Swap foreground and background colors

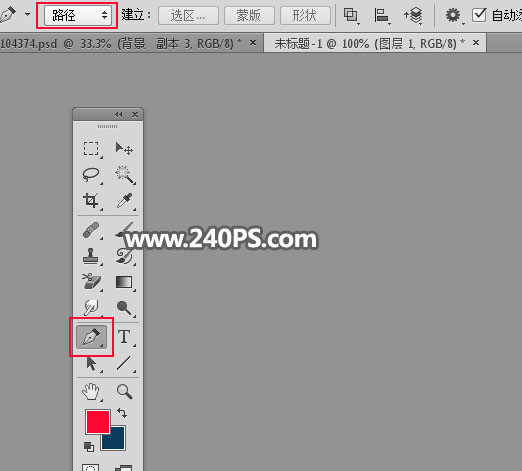pos(122,413)
